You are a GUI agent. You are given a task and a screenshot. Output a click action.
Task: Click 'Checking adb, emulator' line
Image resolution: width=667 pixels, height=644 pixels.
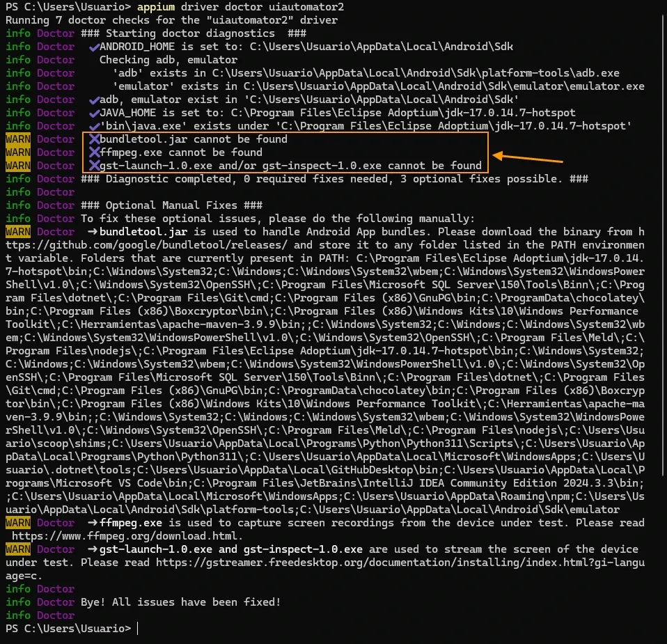coord(168,60)
